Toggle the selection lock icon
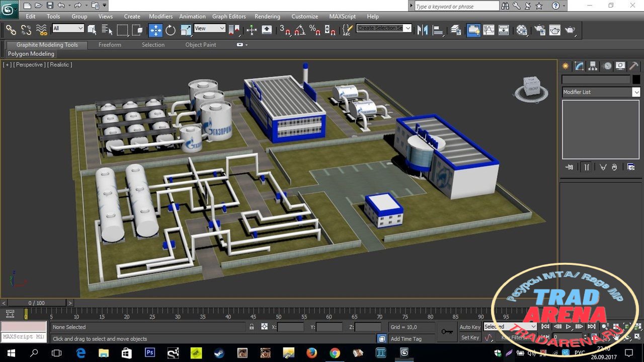The image size is (644, 362). pyautogui.click(x=252, y=327)
